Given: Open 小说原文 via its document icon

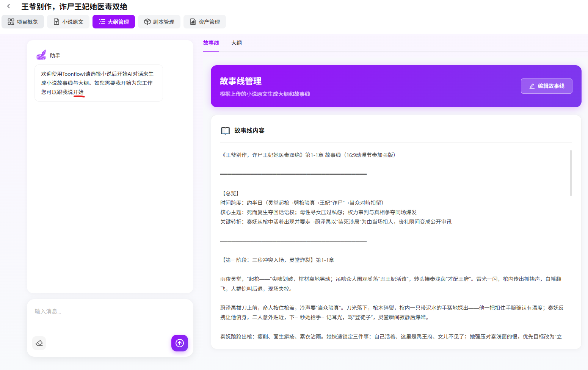Looking at the screenshot, I should [55, 22].
